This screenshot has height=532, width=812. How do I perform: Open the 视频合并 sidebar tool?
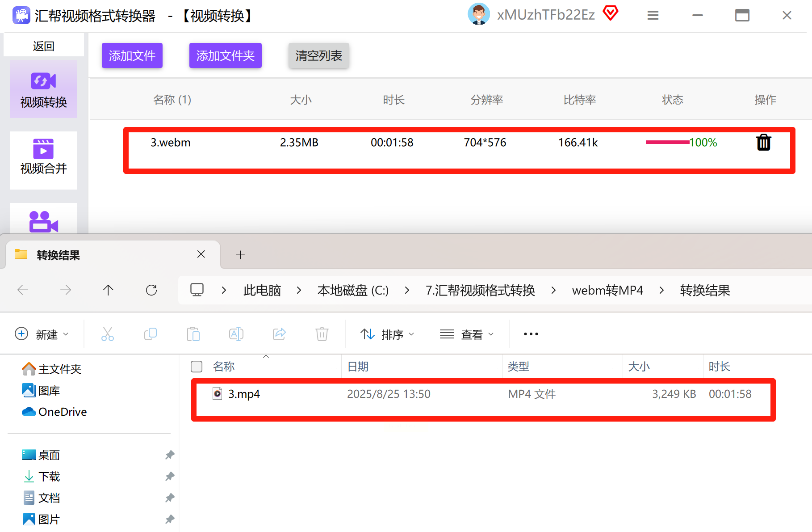(43, 160)
